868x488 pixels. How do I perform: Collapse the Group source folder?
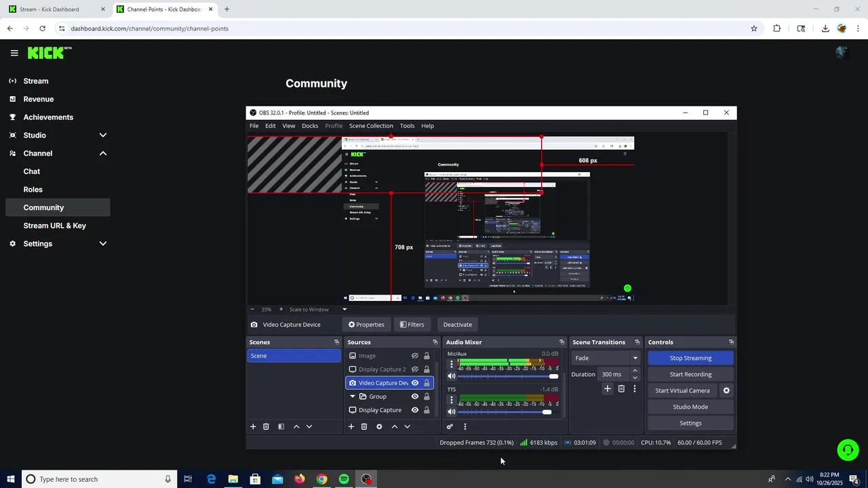[353, 396]
